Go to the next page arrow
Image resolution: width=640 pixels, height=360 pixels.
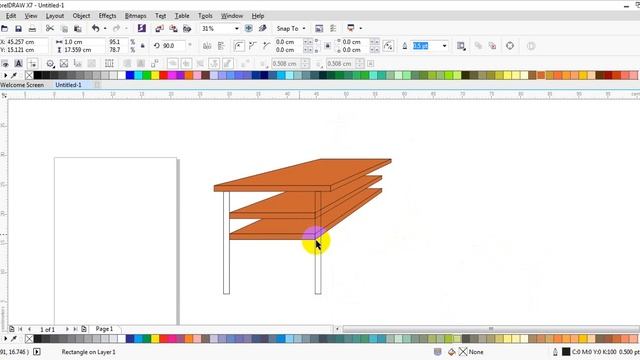pyautogui.click(x=67, y=329)
